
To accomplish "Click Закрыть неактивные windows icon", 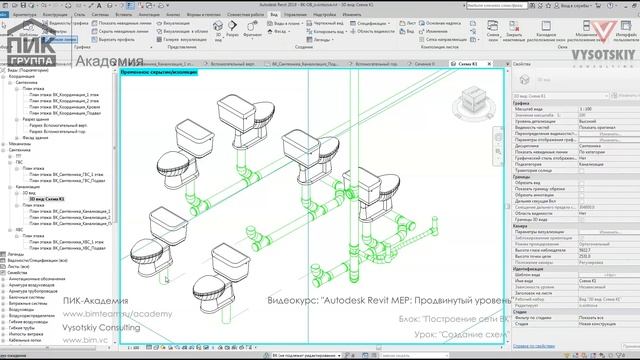I will point(514,26).
